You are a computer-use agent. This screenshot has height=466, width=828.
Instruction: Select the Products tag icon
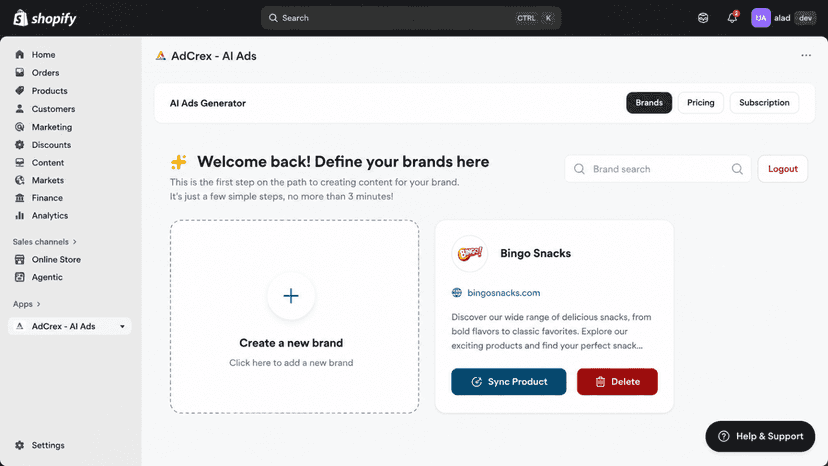pos(20,90)
